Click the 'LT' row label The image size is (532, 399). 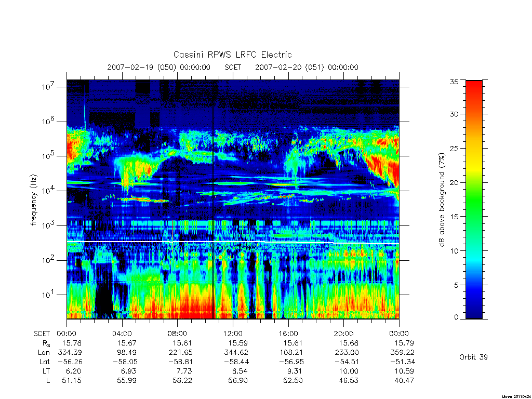[46, 371]
